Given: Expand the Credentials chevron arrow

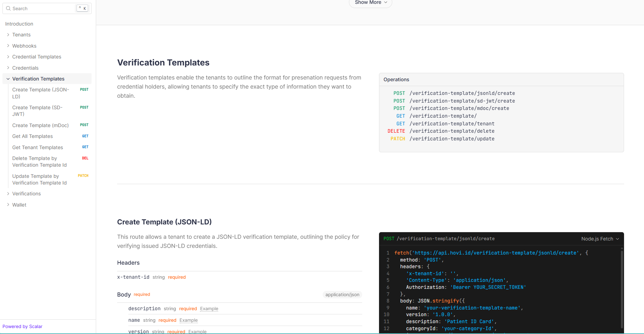Looking at the screenshot, I should (x=8, y=68).
